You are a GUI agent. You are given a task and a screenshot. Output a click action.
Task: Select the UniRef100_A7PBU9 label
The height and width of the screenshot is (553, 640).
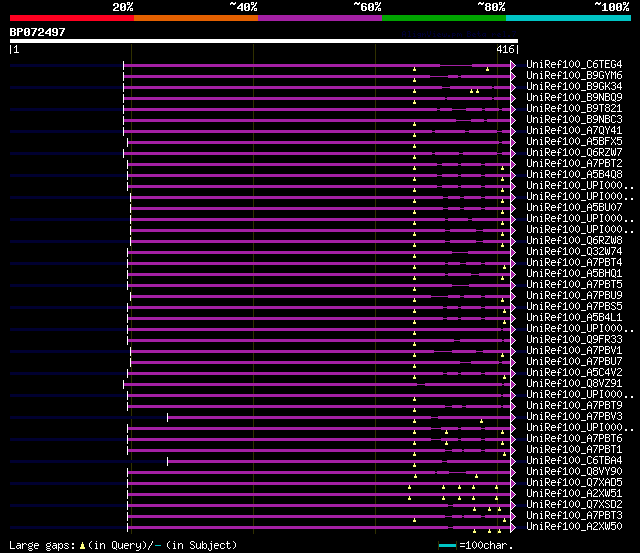574,295
